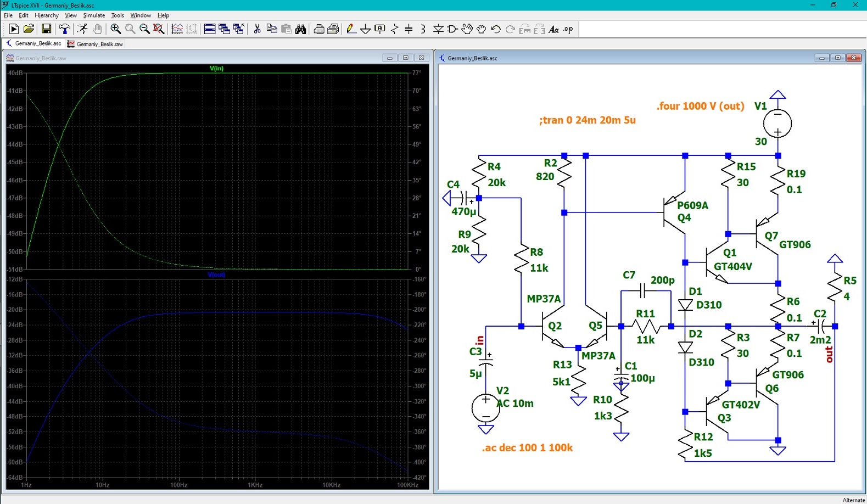Click the V(in) trace label
This screenshot has width=867, height=504.
pyautogui.click(x=216, y=69)
